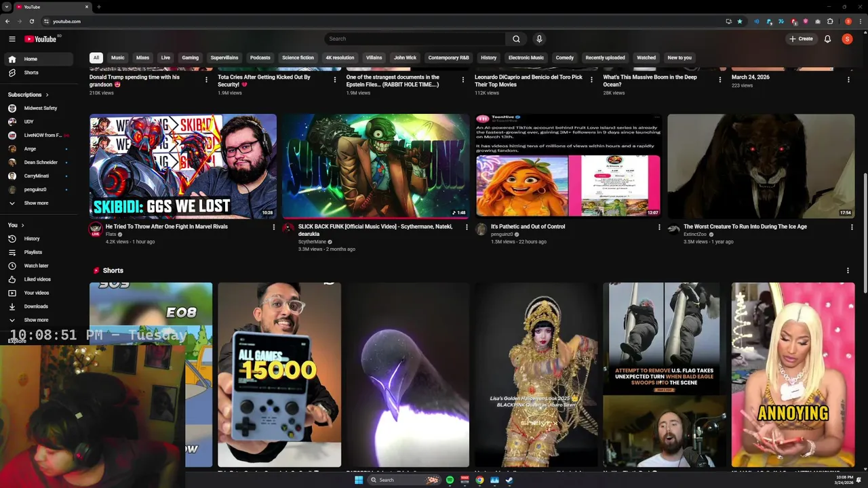
Task: Open the hamburger guide menu
Action: 12,39
